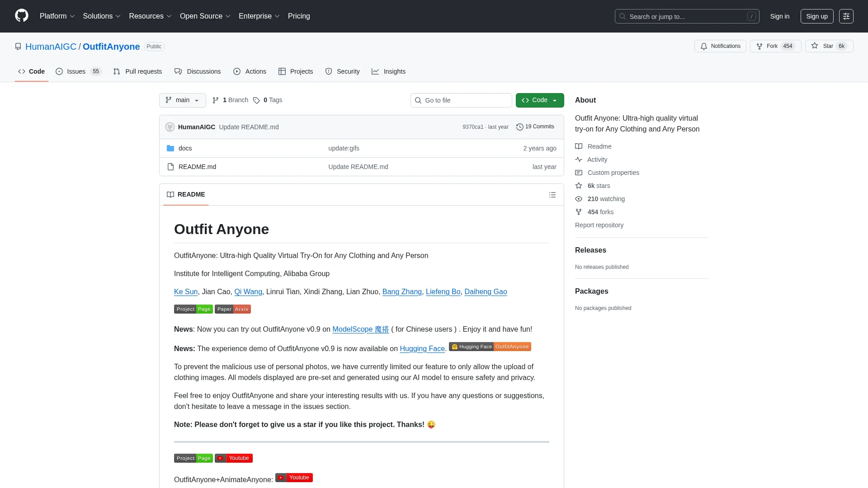Click the Sign up button

coord(816,16)
